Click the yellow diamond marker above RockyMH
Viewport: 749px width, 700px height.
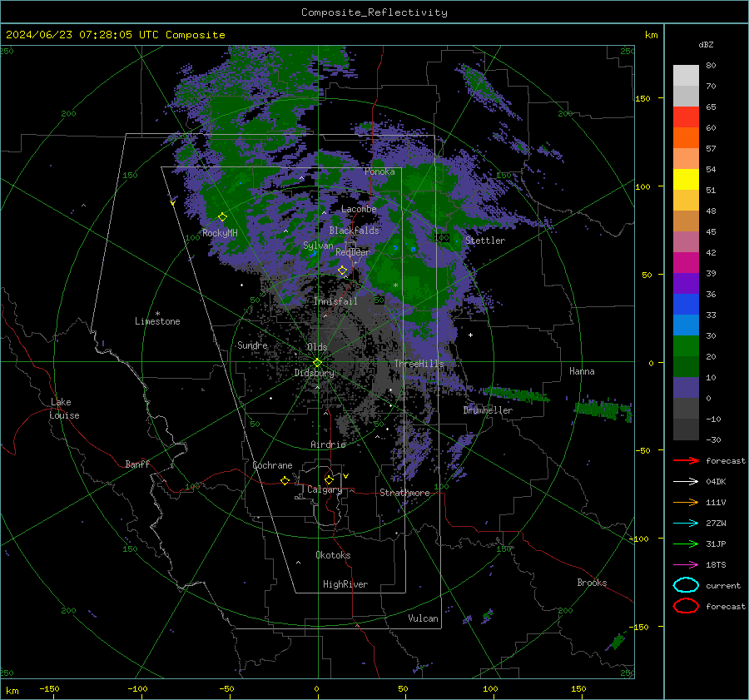[222, 217]
